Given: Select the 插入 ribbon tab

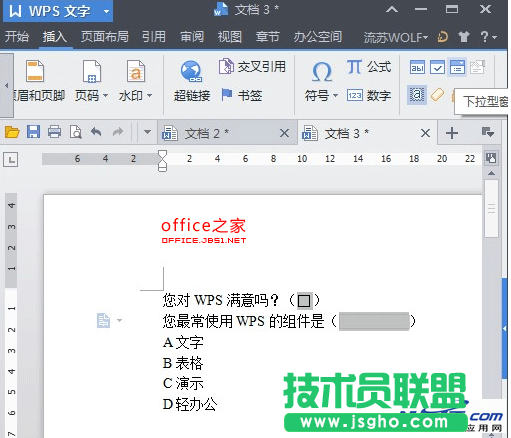Looking at the screenshot, I should (55, 36).
